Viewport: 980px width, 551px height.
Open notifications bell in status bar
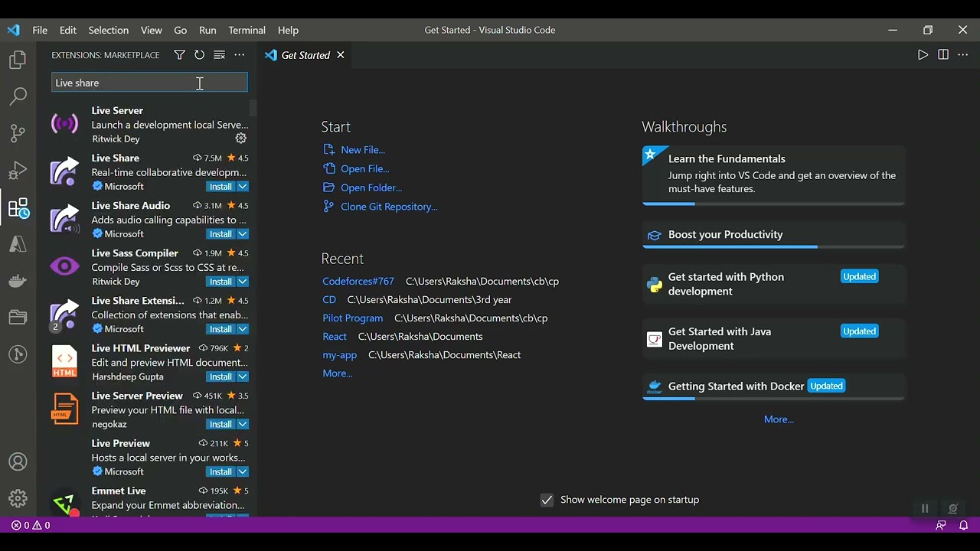964,526
